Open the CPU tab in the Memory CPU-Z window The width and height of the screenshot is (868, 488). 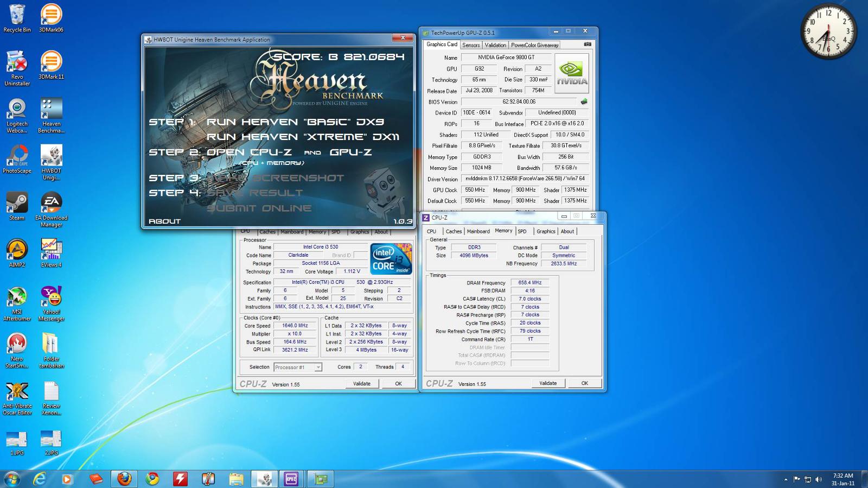click(431, 231)
